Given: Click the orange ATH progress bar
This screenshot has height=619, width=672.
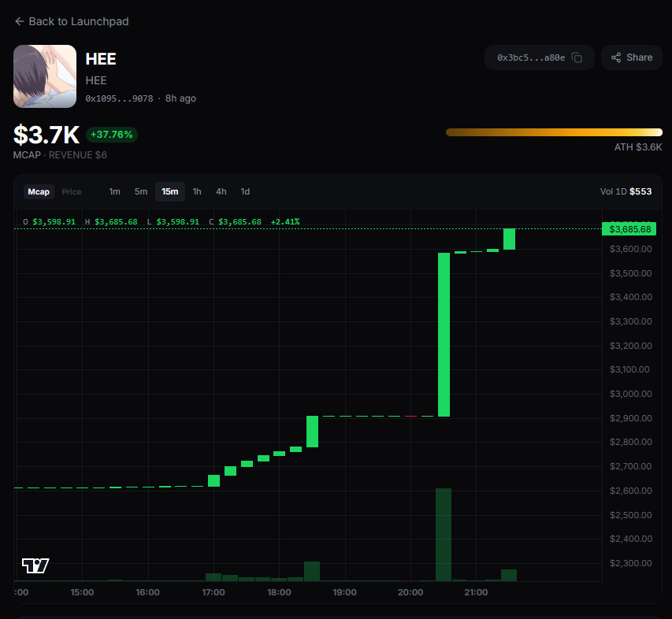Looking at the screenshot, I should click(x=554, y=132).
